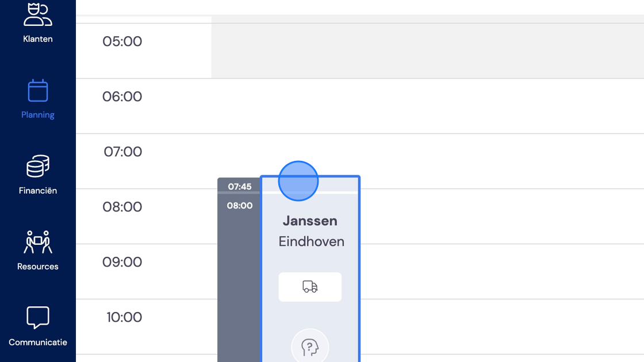The height and width of the screenshot is (362, 644).
Task: Select the 09:00 row time label
Action: 122,262
